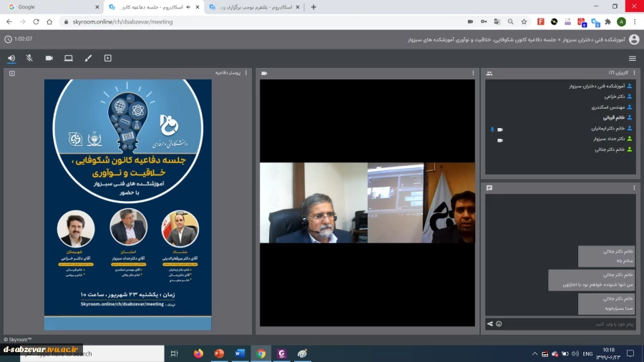The height and width of the screenshot is (362, 644).
Task: Click the chat message input field
Action: coord(570,324)
